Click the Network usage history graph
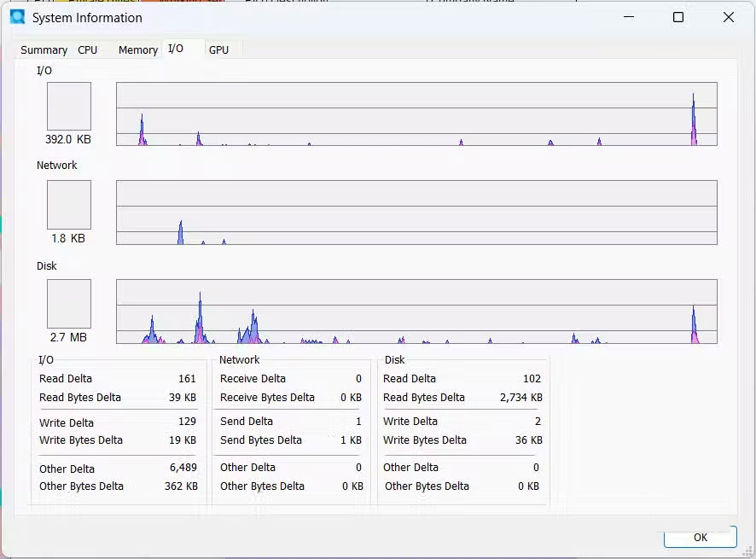The image size is (756, 559). pos(416,213)
